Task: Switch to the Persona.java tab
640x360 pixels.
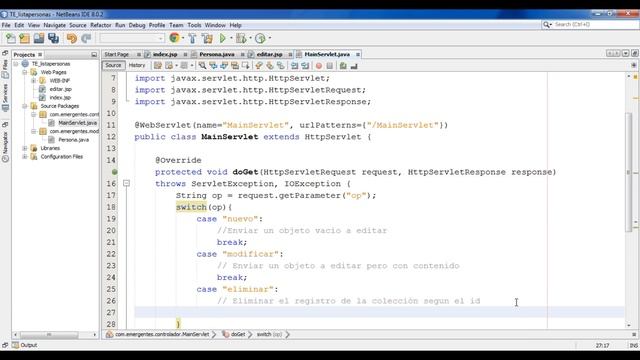Action: 217,54
